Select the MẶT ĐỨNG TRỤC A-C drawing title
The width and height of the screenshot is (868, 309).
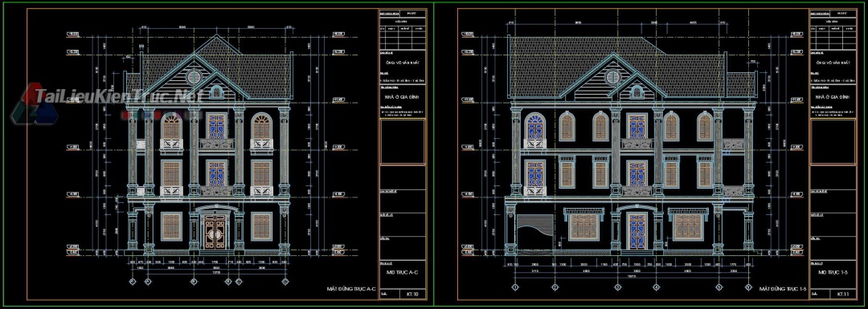[x=351, y=289]
